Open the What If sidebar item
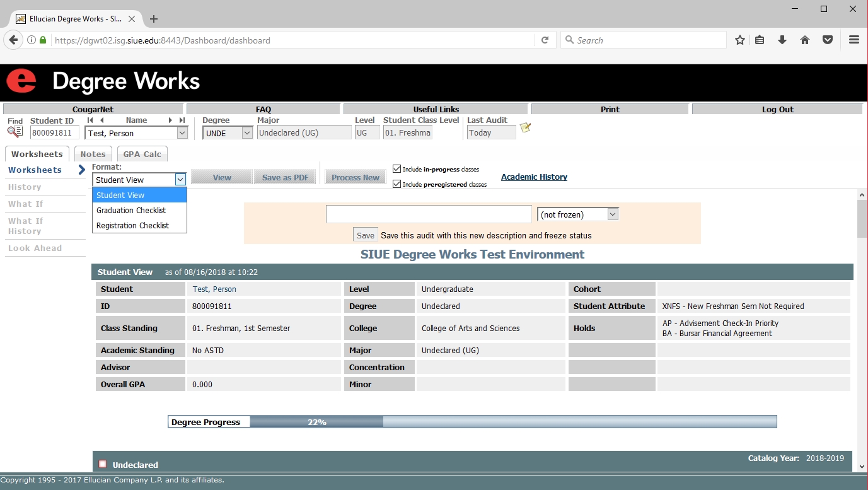The width and height of the screenshot is (868, 490). (x=26, y=204)
